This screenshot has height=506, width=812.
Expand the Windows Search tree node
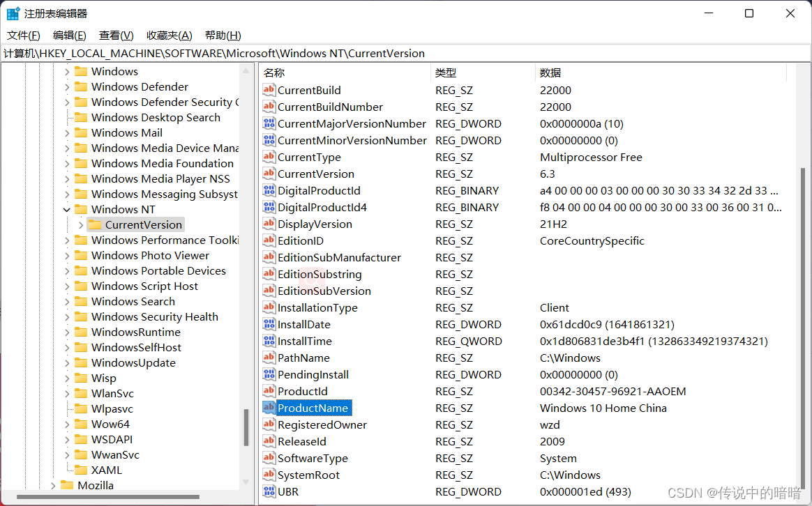(x=67, y=302)
